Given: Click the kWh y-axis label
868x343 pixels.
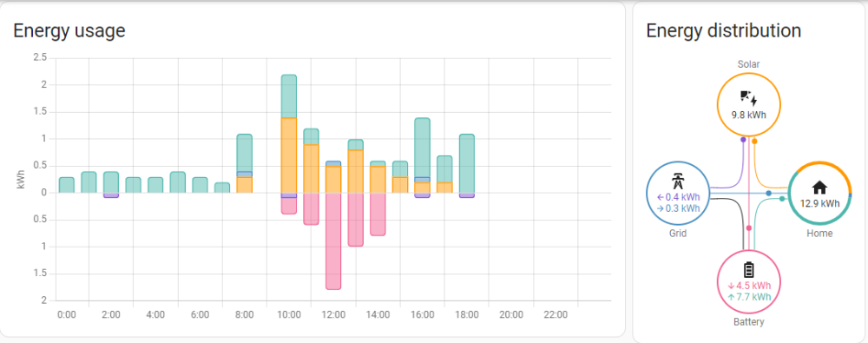Looking at the screenshot, I should pos(22,180).
